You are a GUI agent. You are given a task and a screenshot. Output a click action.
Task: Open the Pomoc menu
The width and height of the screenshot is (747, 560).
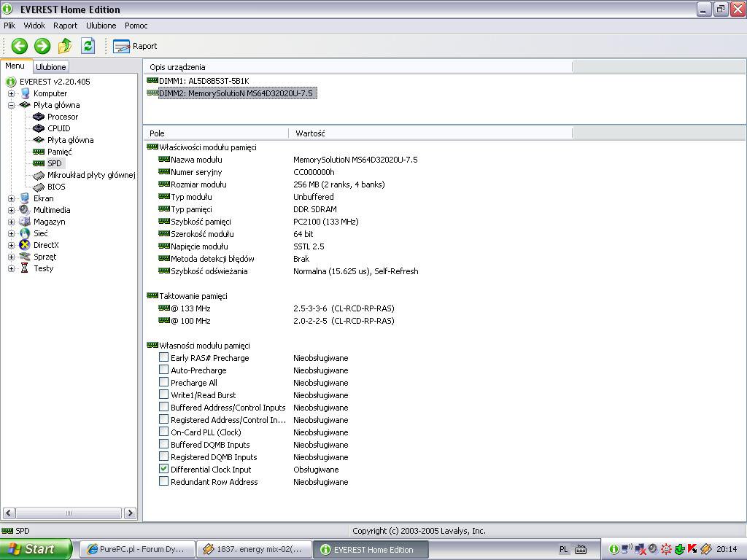(136, 26)
